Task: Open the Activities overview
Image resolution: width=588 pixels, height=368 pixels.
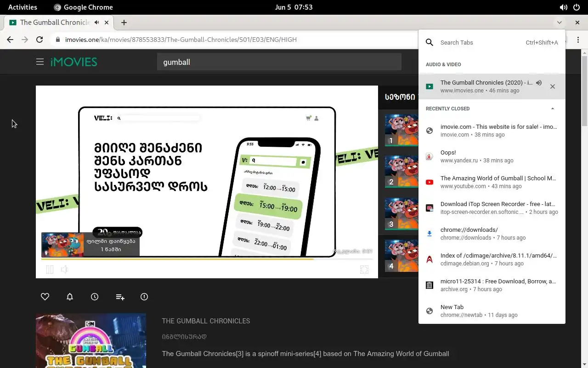Action: [23, 7]
